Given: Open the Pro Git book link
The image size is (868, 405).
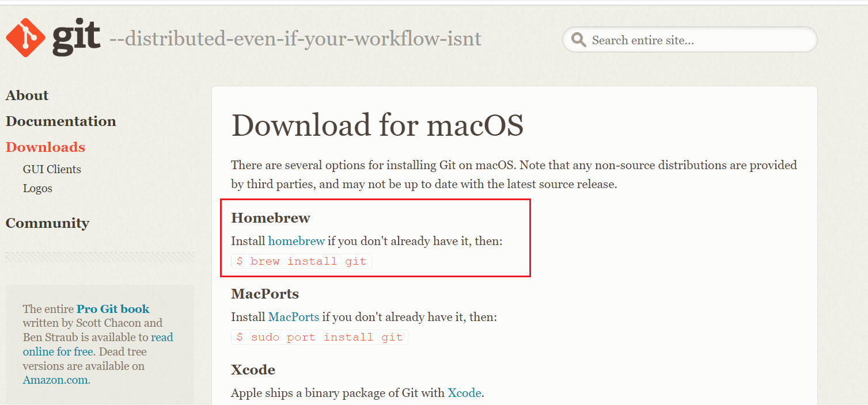Looking at the screenshot, I should tap(113, 309).
